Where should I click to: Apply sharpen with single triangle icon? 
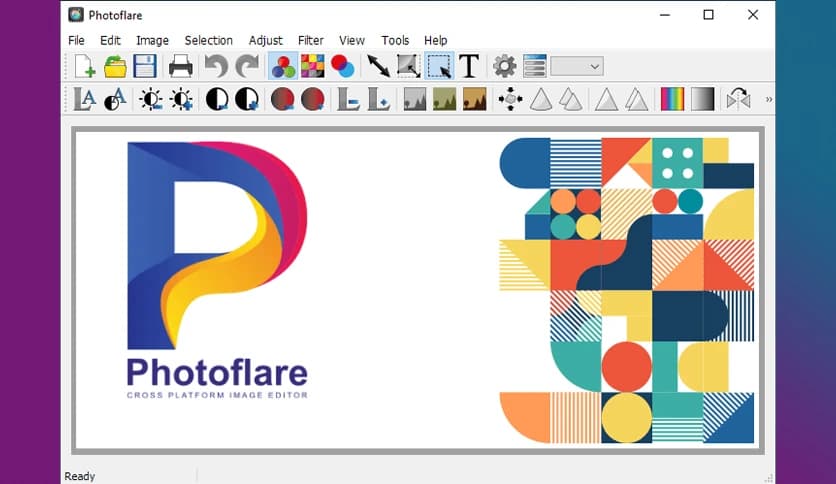(606, 99)
